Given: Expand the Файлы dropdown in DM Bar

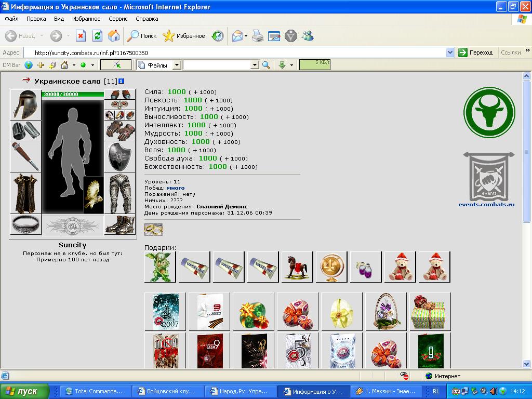Looking at the screenshot, I should pyautogui.click(x=177, y=65).
